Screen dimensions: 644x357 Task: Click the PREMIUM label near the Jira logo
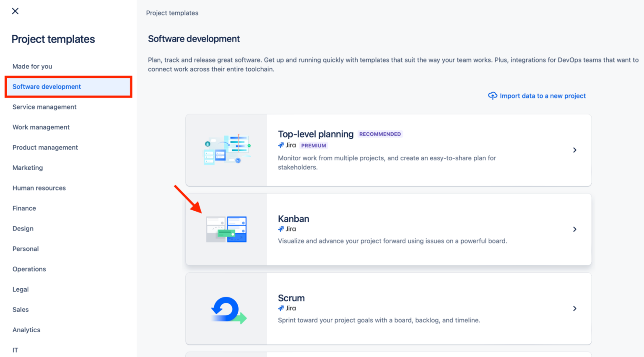pyautogui.click(x=314, y=145)
